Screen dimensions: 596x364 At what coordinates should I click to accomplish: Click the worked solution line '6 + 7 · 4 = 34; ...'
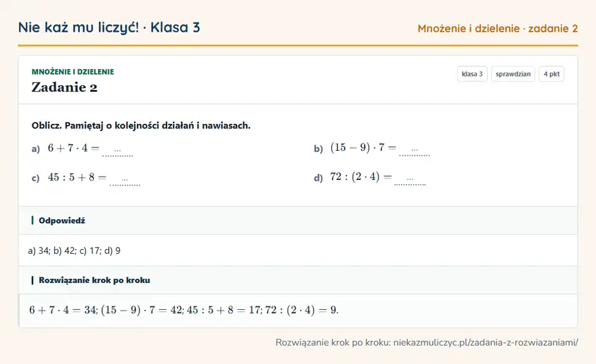(184, 310)
